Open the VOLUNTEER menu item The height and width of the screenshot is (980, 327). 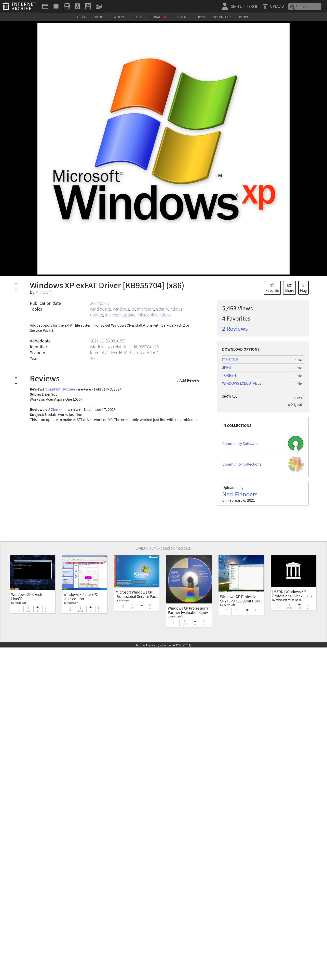pos(222,17)
